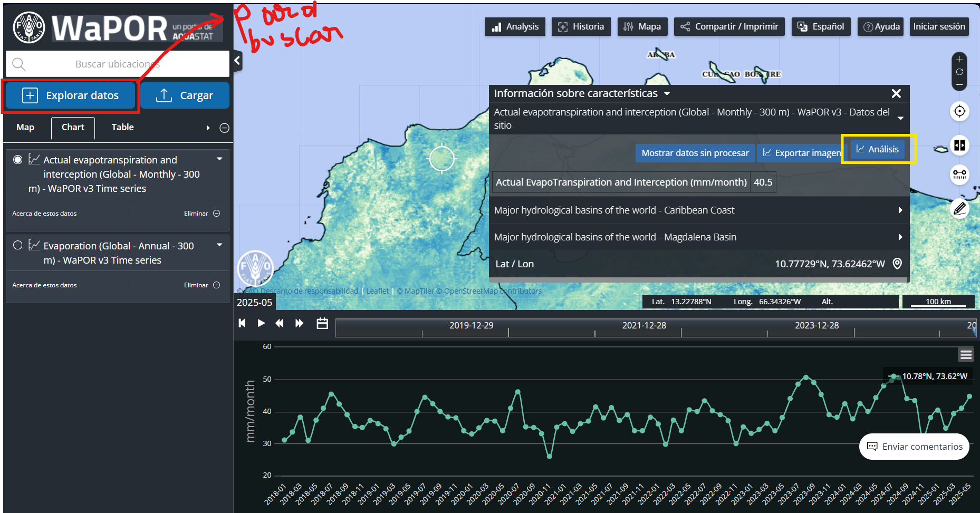This screenshot has width=980, height=513.
Task: Zoom in on the map
Action: tap(959, 60)
